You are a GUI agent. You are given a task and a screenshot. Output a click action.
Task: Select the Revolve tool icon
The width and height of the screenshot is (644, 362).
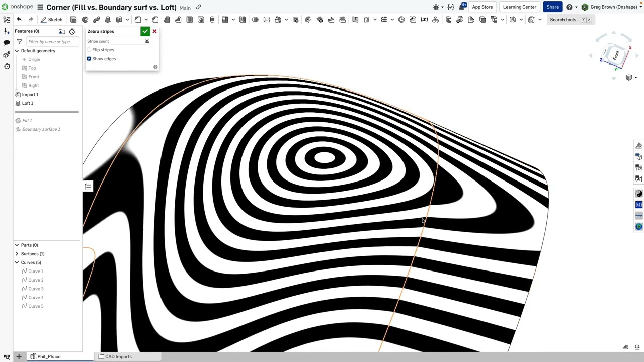85,20
